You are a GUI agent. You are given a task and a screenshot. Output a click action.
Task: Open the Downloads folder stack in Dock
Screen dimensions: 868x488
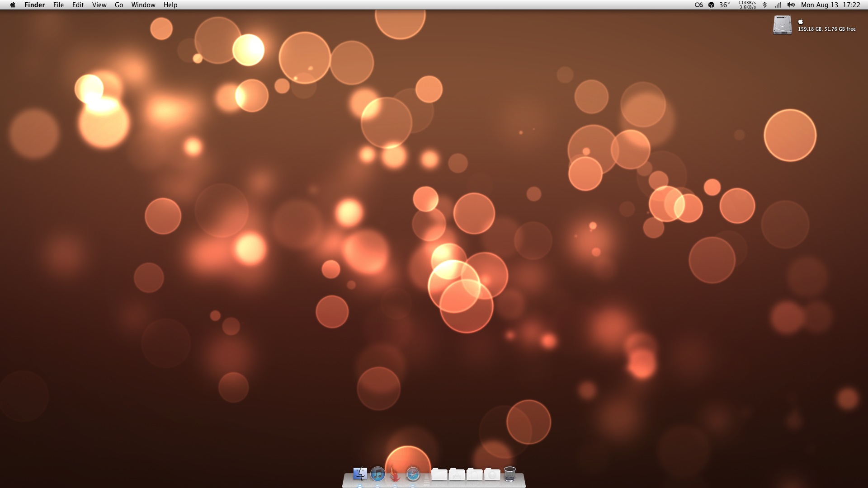[492, 474]
